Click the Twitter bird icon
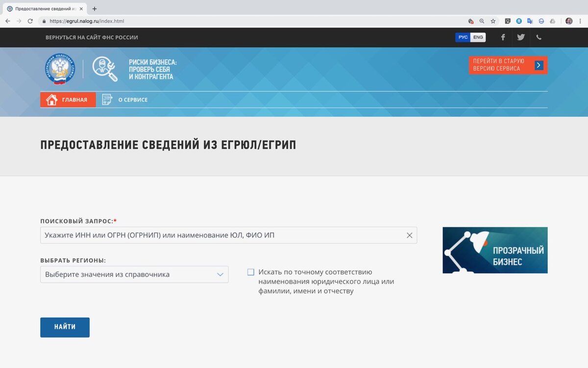The height and width of the screenshot is (368, 588). [x=520, y=37]
